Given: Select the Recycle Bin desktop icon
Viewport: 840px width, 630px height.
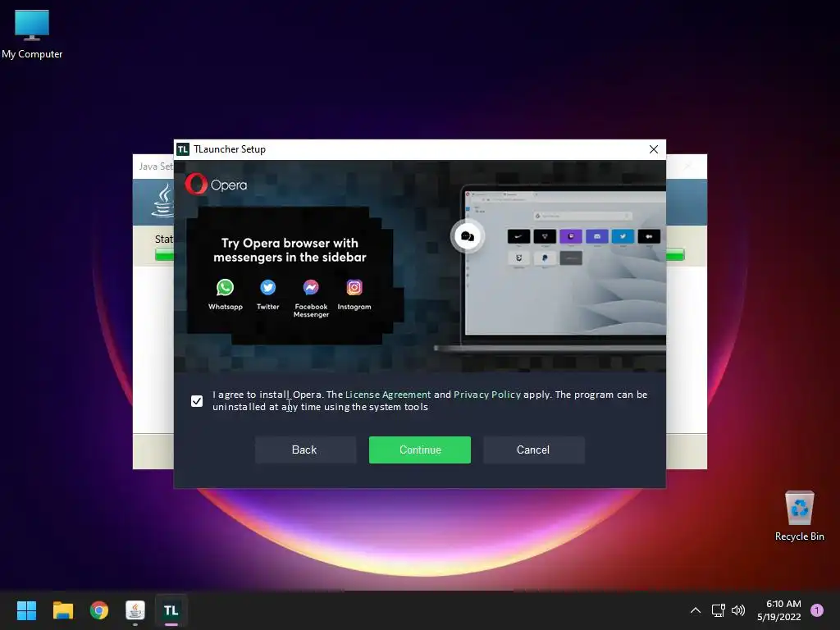Looking at the screenshot, I should click(799, 516).
